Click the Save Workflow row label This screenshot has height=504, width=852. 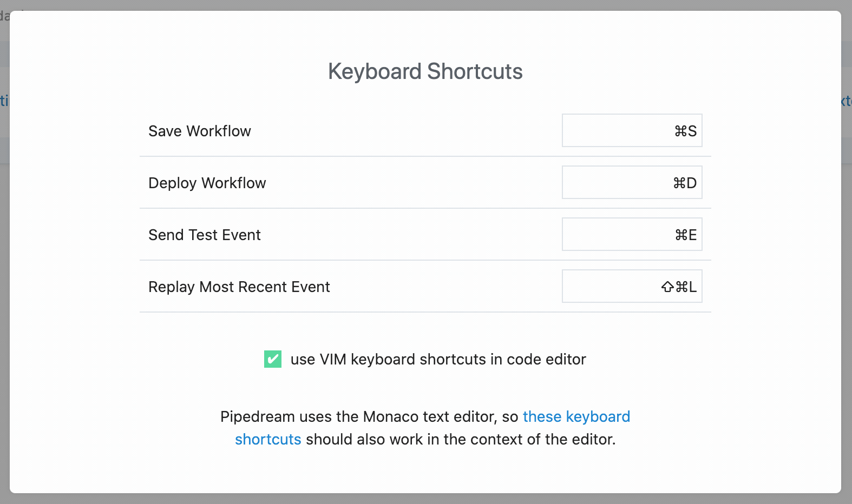click(x=199, y=131)
